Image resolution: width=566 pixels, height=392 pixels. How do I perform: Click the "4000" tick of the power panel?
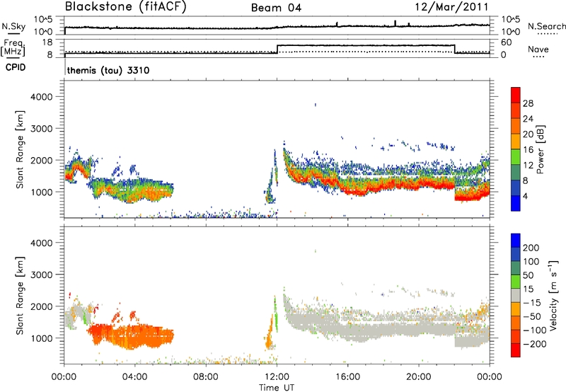(x=41, y=97)
